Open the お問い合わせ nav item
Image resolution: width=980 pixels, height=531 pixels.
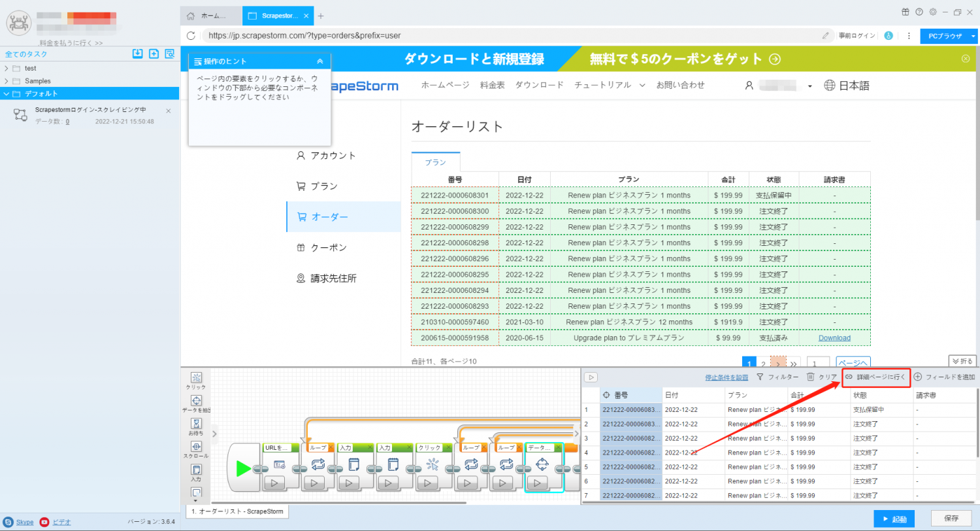click(680, 85)
